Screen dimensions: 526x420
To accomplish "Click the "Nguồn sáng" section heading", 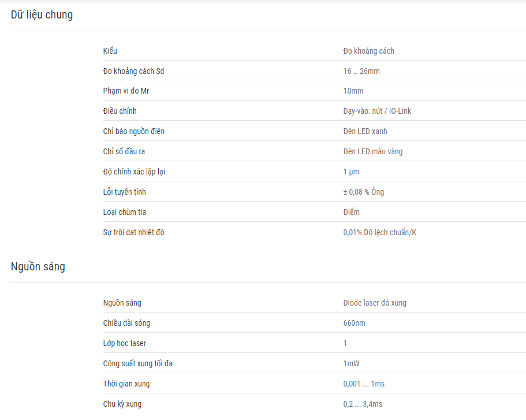I will (x=38, y=266).
